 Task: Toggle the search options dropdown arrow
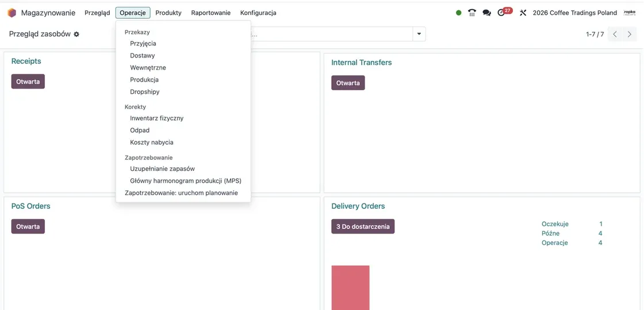(x=419, y=34)
